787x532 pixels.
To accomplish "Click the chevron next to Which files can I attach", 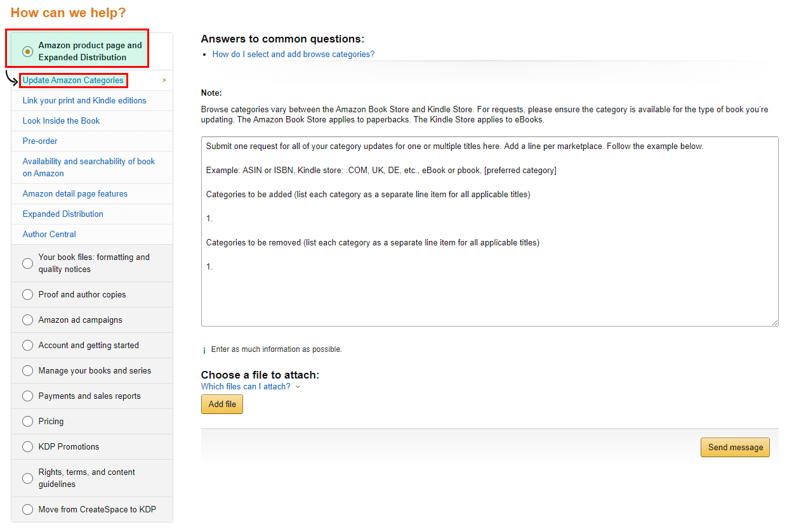I will (x=298, y=387).
